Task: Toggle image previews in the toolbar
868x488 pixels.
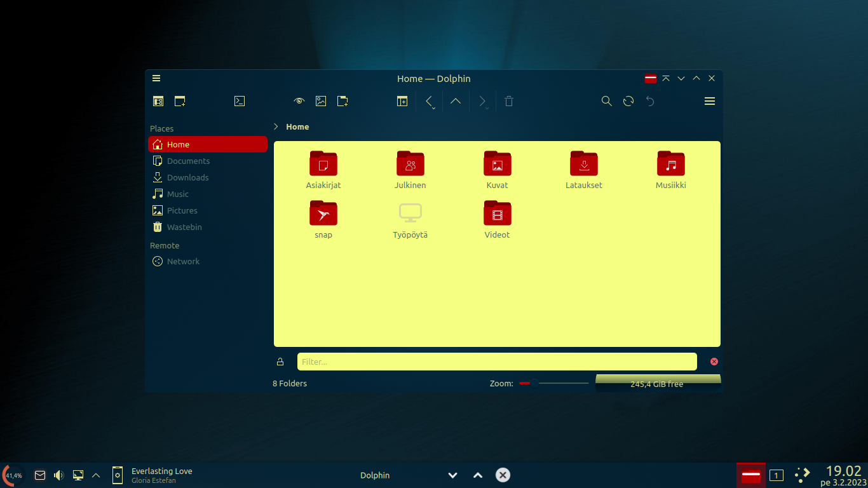Action: point(321,101)
